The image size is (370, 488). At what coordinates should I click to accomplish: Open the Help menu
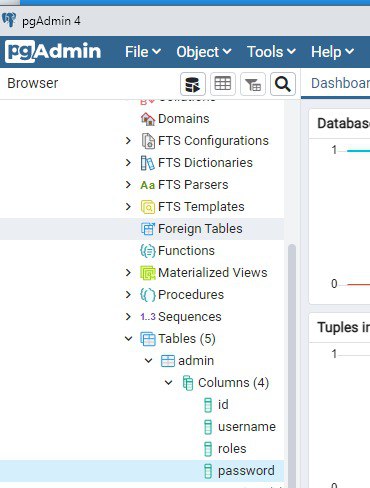(x=332, y=52)
